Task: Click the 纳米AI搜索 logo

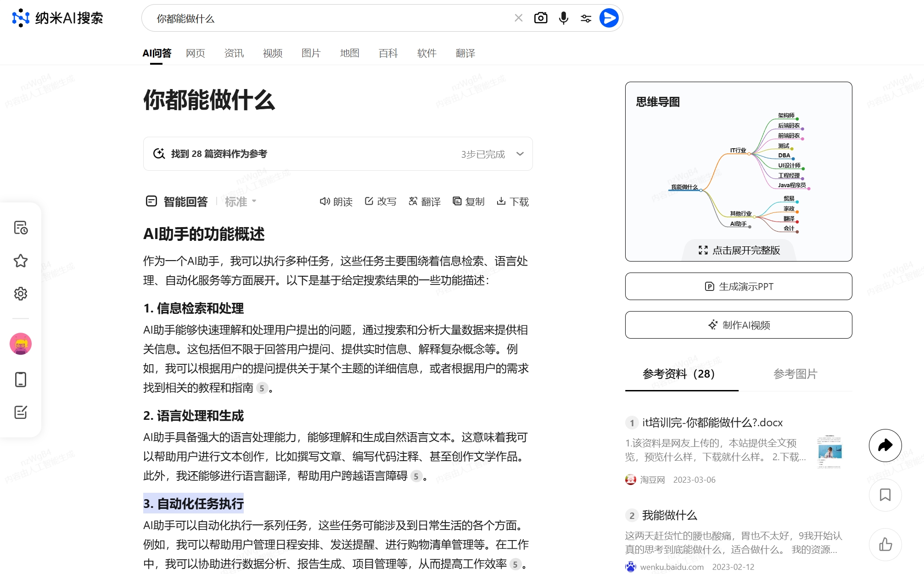Action: pos(57,18)
